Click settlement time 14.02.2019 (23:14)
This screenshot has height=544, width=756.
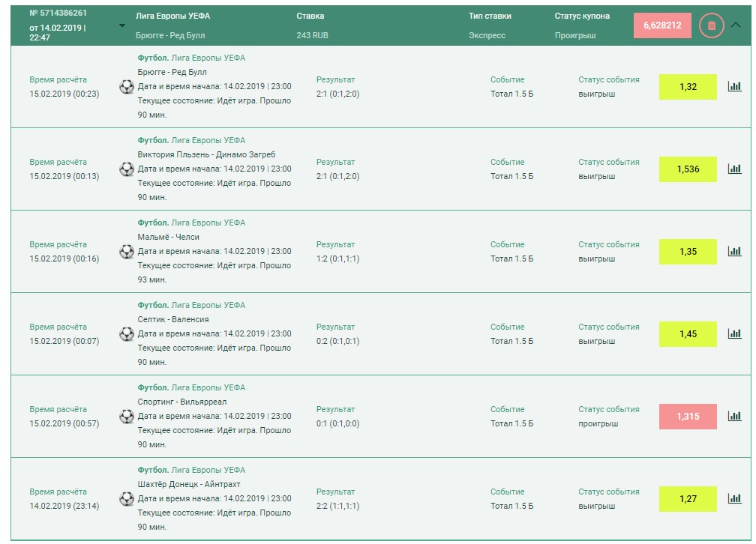point(64,506)
